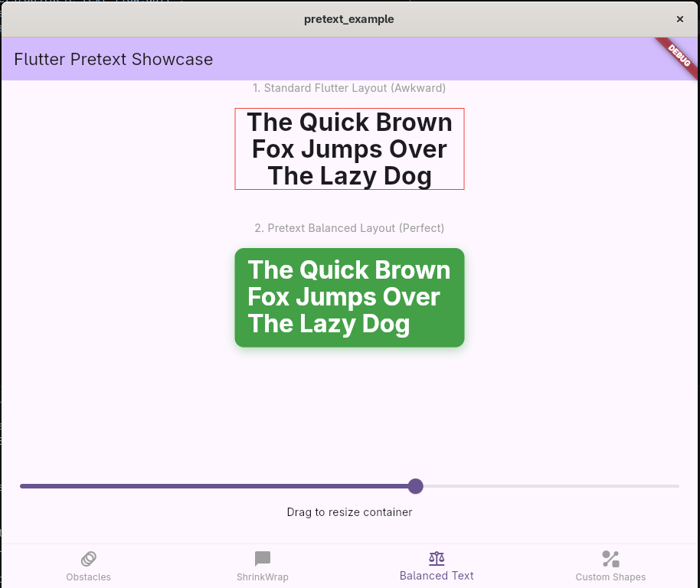Click the red DEBUG banner ribbon
The width and height of the screenshot is (700, 588).
click(679, 57)
